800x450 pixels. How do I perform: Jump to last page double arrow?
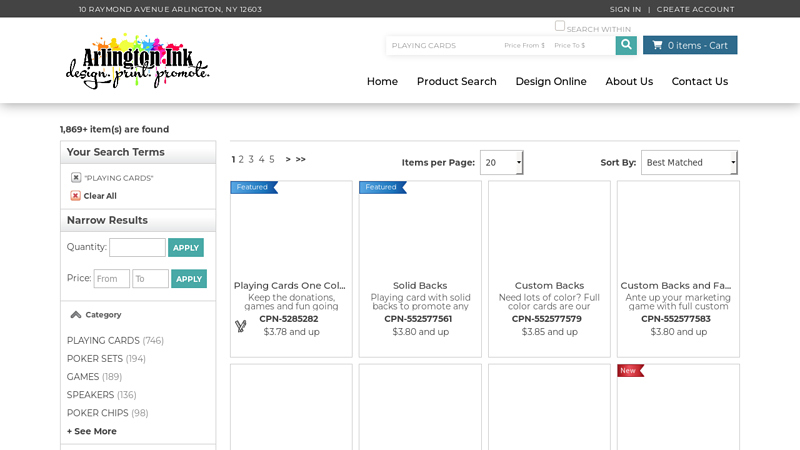pos(301,159)
